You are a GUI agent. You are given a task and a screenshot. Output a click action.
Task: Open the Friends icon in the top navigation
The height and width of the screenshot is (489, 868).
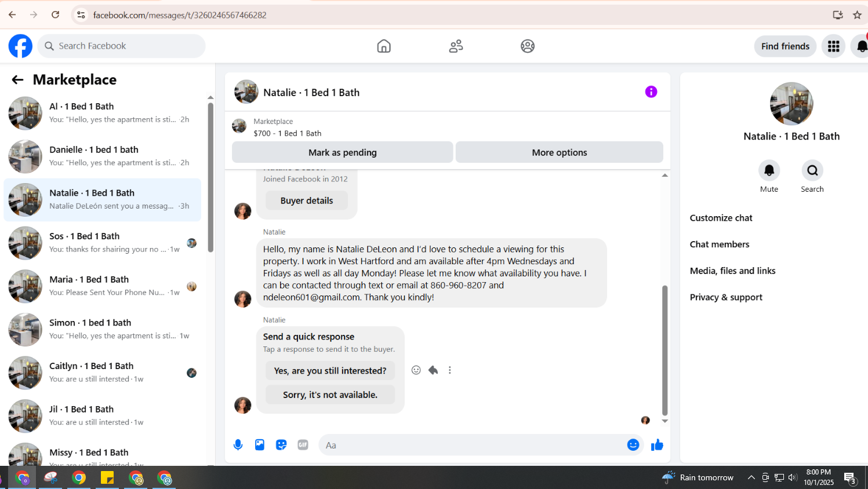pos(456,46)
